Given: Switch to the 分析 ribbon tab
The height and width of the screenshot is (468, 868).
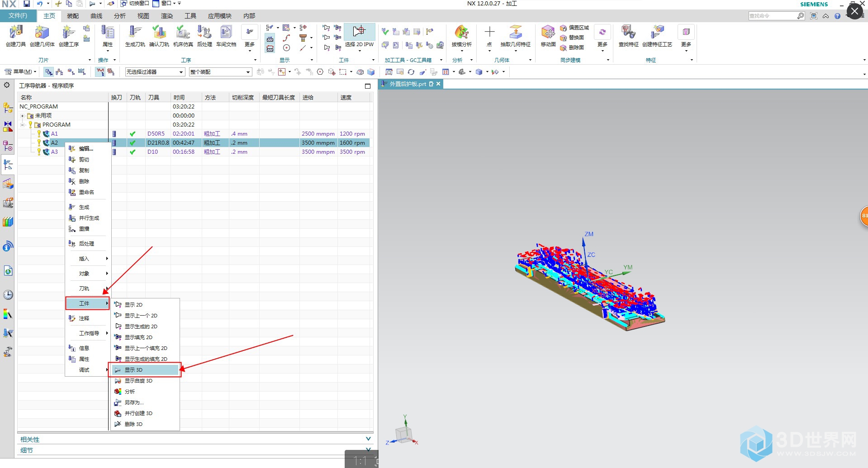Looking at the screenshot, I should point(120,16).
